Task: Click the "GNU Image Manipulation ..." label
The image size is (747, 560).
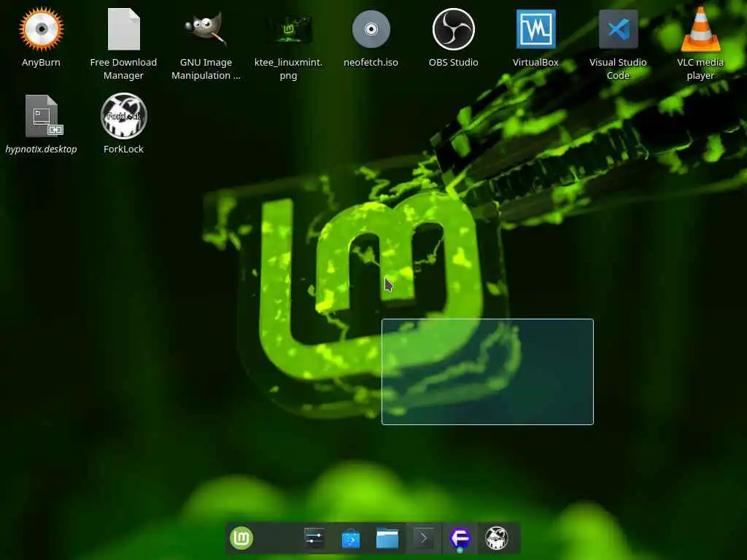Action: [206, 69]
